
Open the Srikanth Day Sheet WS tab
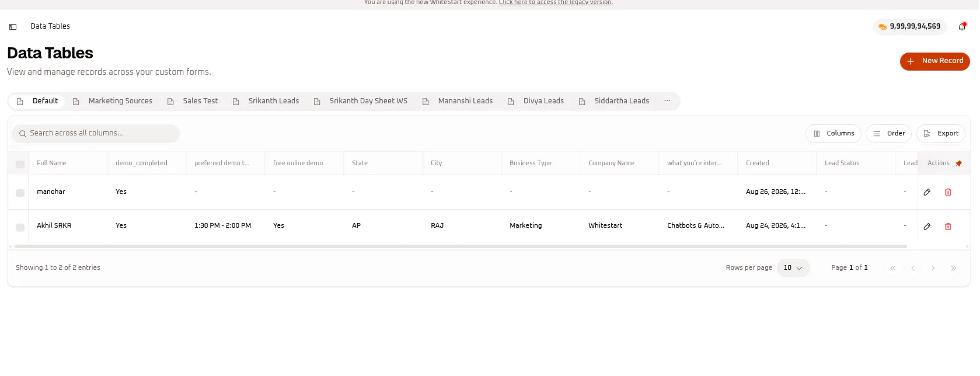361,101
